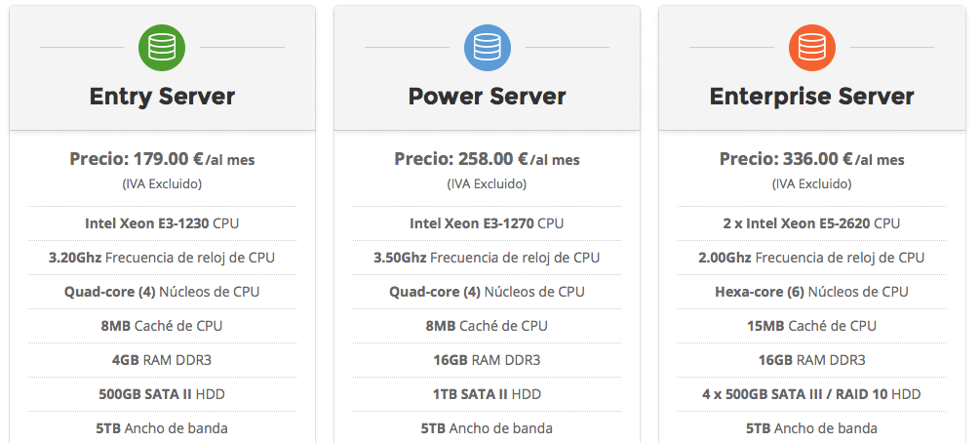Click the 2 x Intel Xeon E5-2620 row
Viewport: 980px width, 443px height.
coord(811,223)
